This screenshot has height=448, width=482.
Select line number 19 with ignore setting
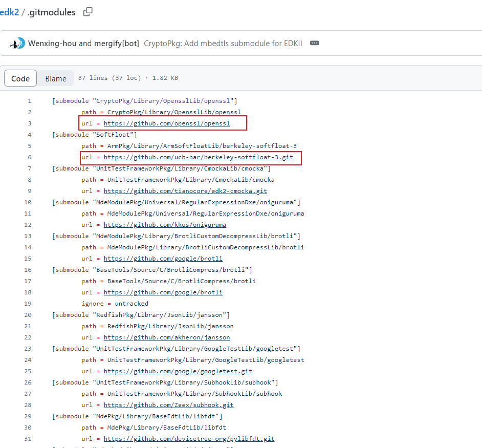click(28, 304)
